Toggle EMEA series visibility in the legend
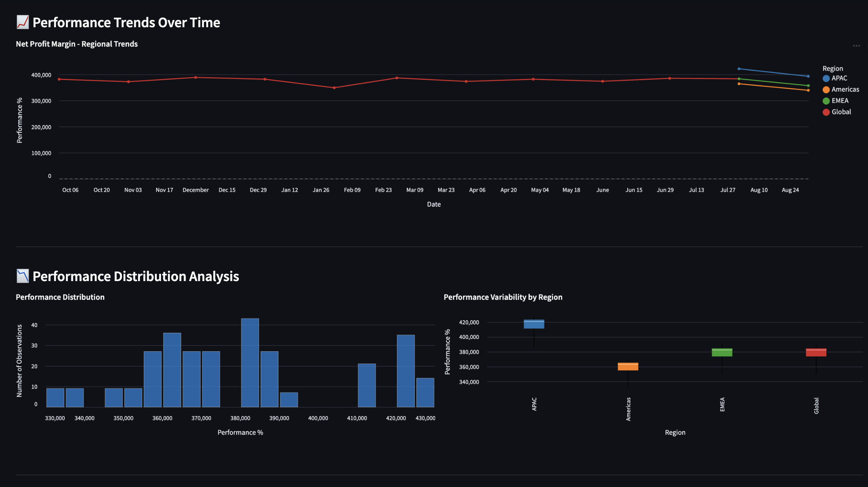Image resolution: width=868 pixels, height=487 pixels. [840, 100]
